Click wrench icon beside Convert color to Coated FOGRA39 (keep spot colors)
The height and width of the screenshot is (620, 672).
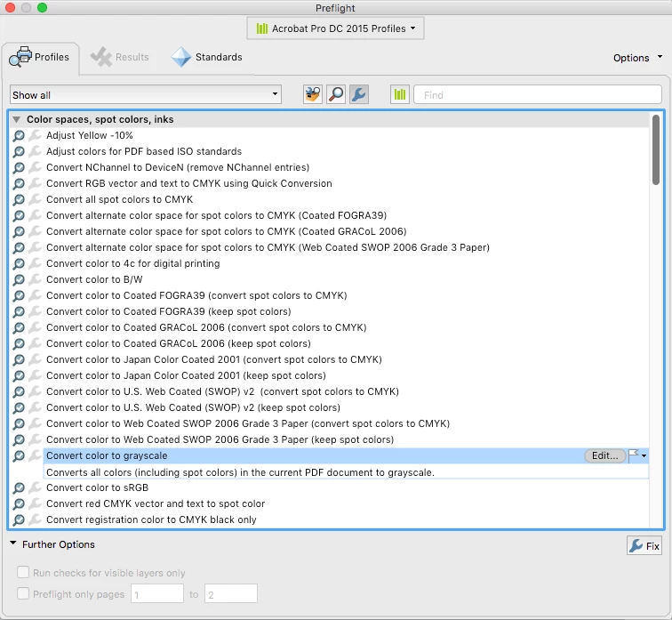35,311
